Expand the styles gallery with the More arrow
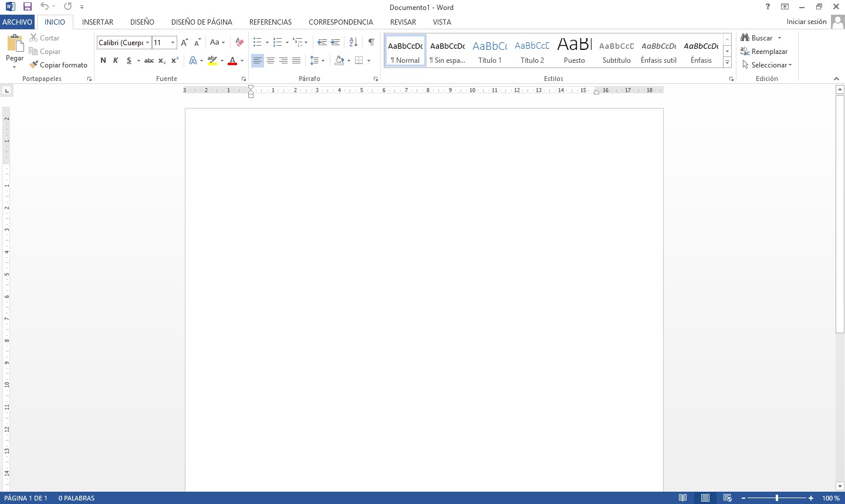 pos(727,62)
